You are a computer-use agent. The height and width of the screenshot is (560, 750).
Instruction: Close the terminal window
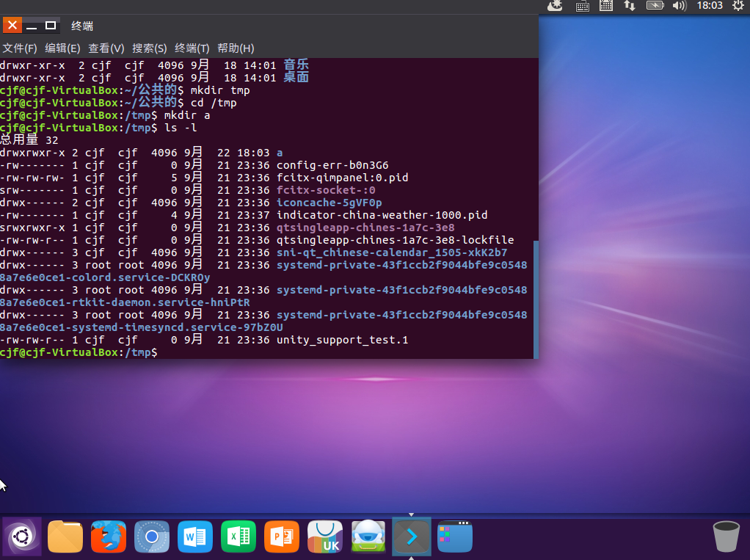[x=12, y=26]
